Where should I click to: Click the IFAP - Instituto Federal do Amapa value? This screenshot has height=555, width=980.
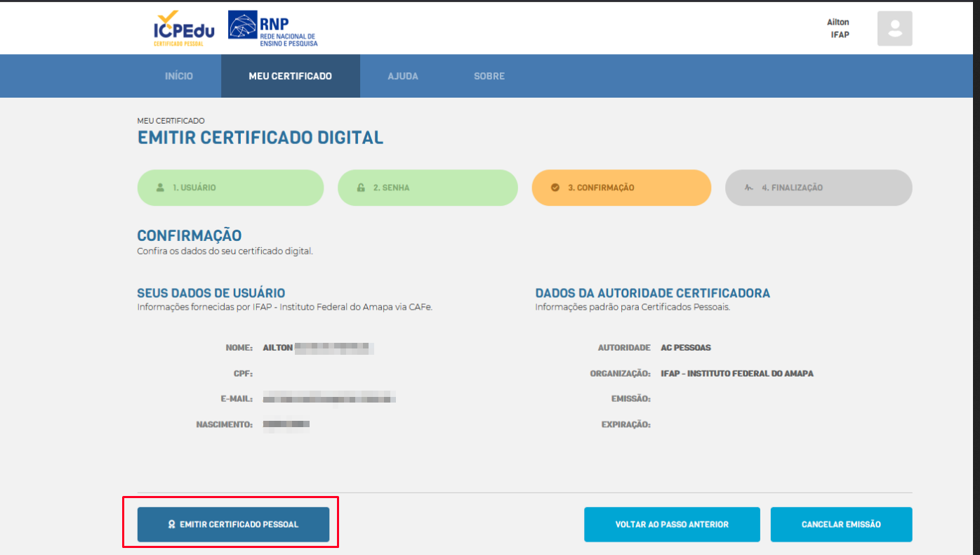[x=737, y=374]
